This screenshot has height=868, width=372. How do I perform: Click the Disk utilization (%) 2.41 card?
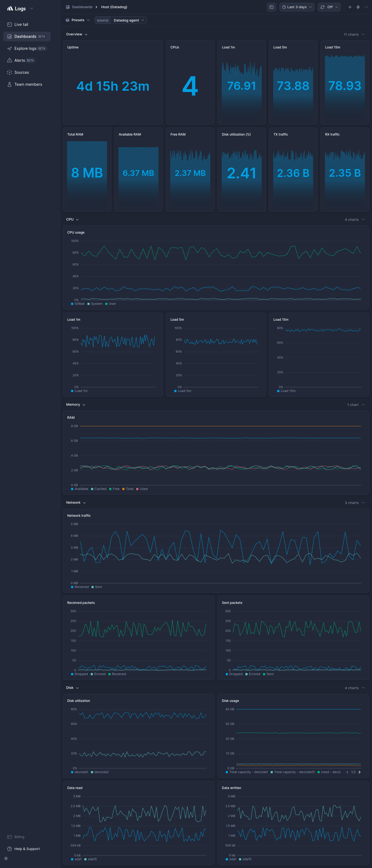tap(242, 170)
